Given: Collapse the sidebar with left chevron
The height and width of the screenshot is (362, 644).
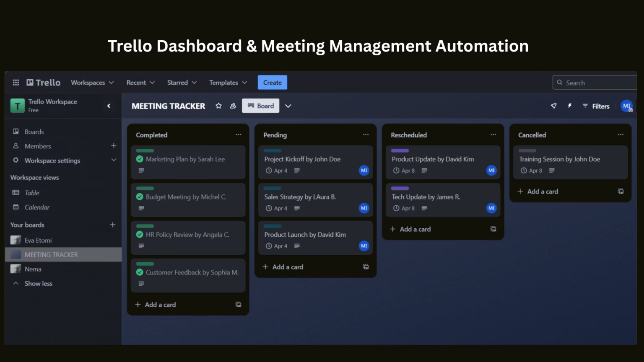Looking at the screenshot, I should click(109, 106).
